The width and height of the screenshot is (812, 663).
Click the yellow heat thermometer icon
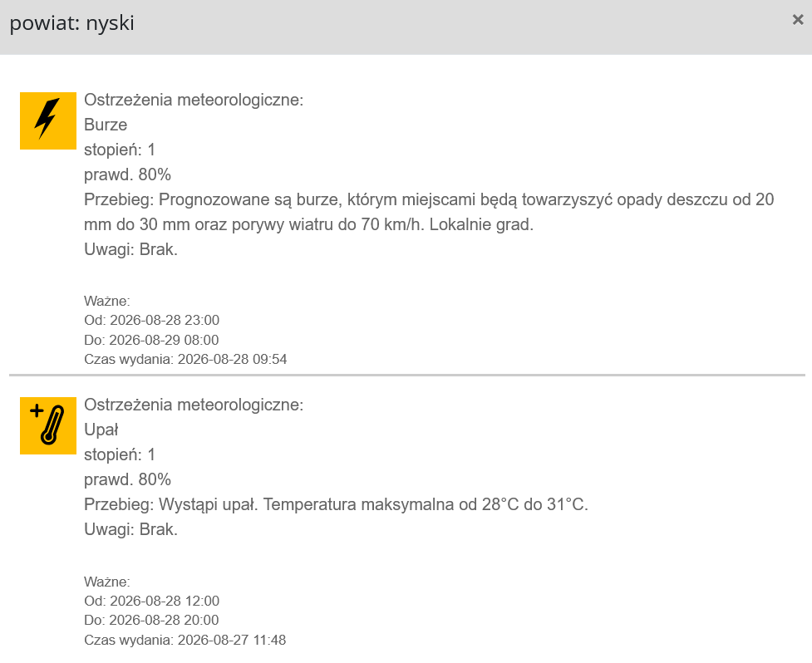[48, 426]
